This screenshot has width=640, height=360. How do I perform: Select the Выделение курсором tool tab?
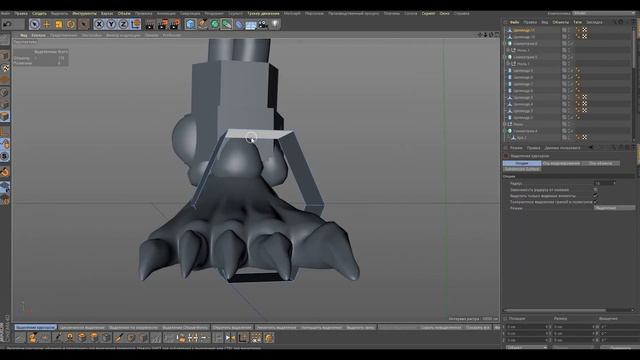(36, 327)
